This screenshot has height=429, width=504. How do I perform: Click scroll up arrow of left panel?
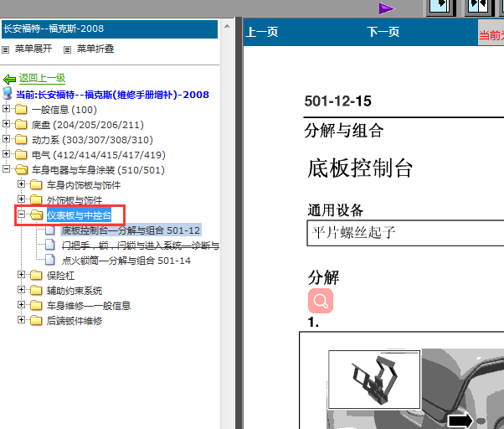[227, 26]
